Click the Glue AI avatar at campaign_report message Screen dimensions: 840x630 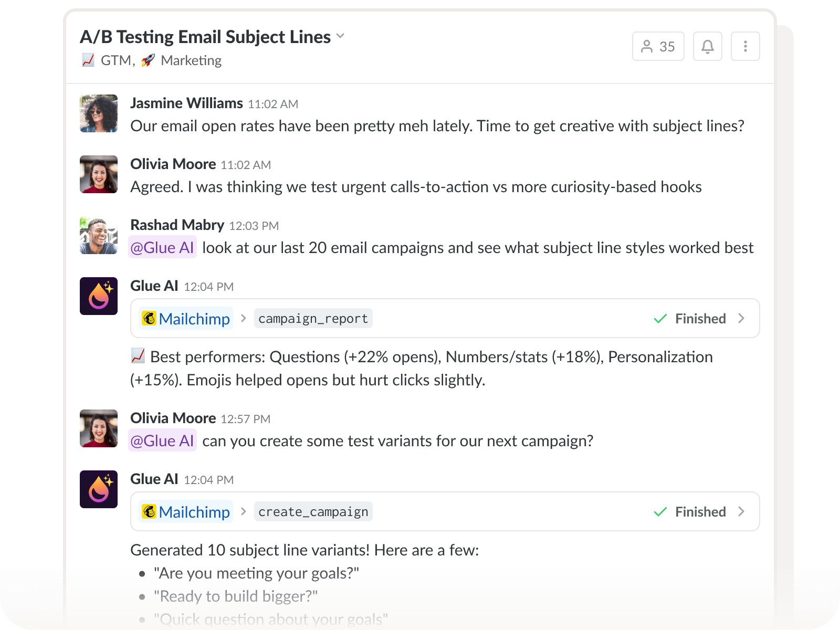(99, 296)
